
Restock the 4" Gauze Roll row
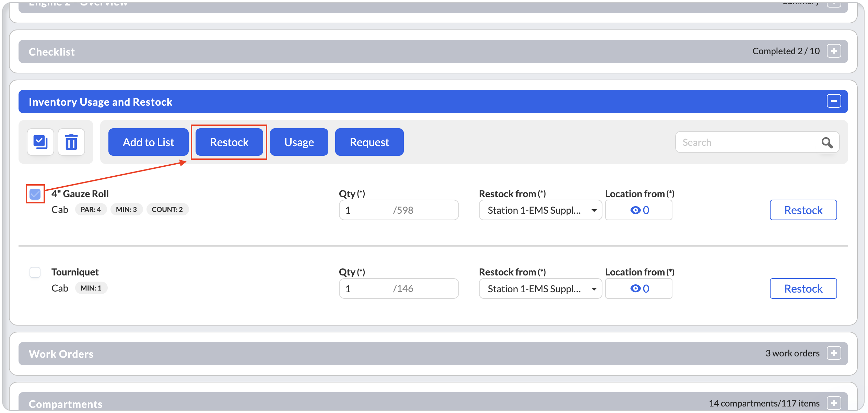pos(803,210)
